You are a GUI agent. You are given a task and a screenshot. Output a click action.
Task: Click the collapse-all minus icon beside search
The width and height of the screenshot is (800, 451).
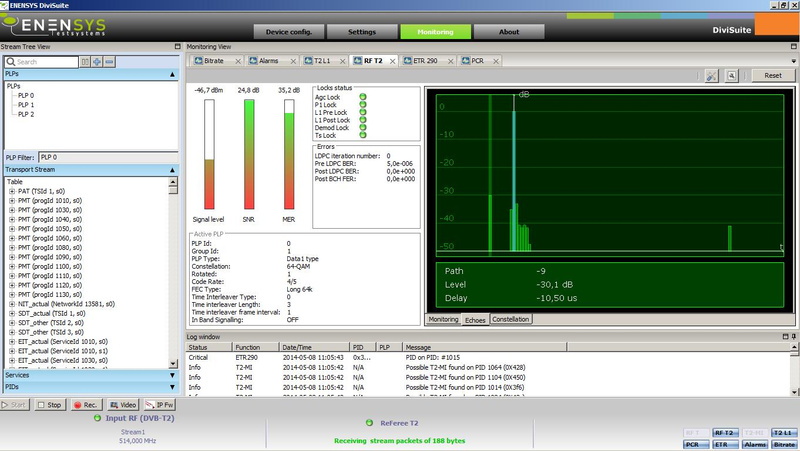[x=109, y=62]
